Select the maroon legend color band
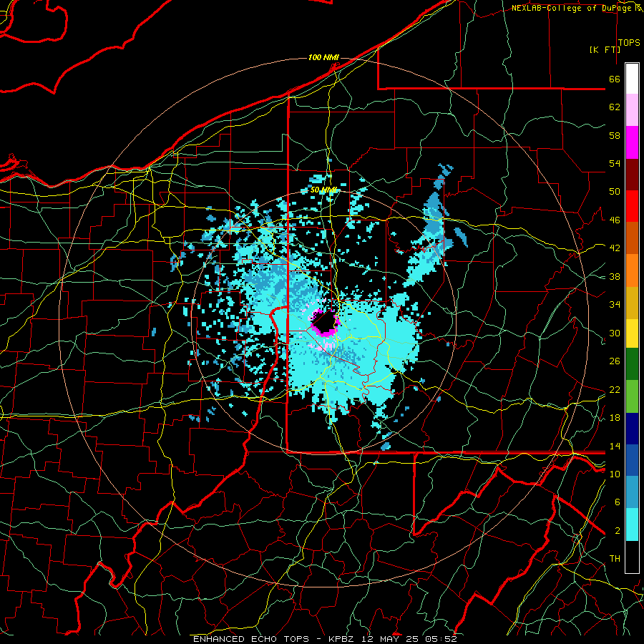The image size is (644, 644). click(632, 175)
